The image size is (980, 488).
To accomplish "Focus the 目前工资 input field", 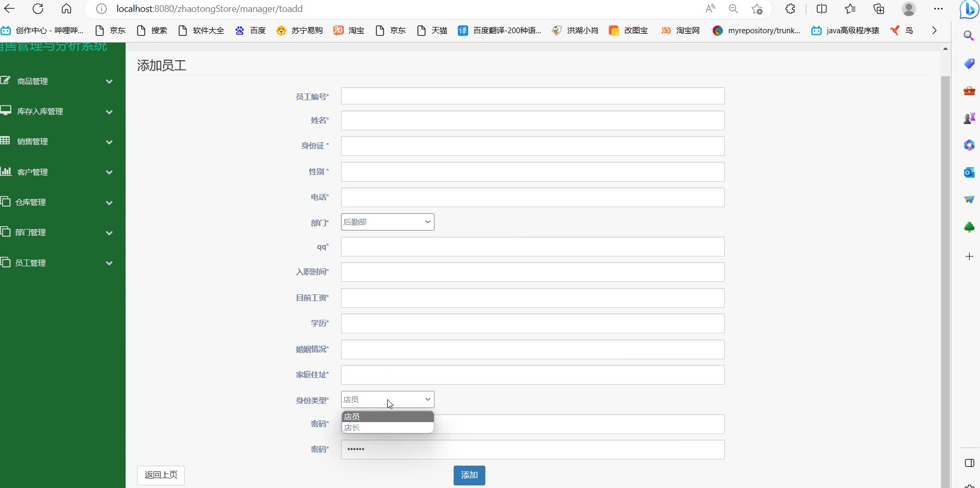I will click(533, 298).
